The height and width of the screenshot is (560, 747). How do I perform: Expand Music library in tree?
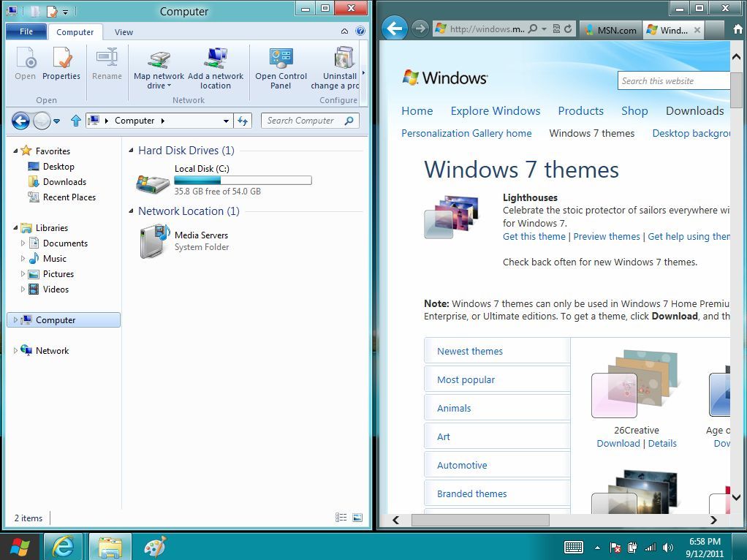(23, 258)
